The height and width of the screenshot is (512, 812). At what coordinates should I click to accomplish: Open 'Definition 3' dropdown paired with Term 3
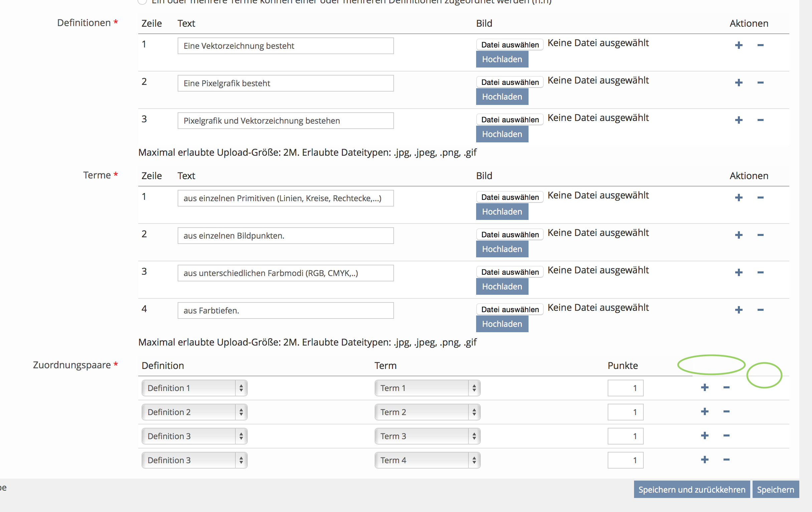194,436
